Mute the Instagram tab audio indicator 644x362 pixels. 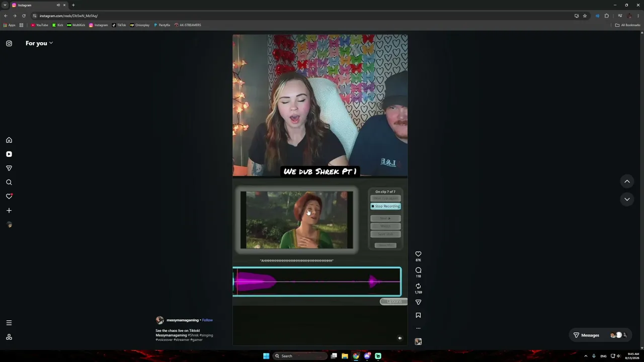click(58, 5)
